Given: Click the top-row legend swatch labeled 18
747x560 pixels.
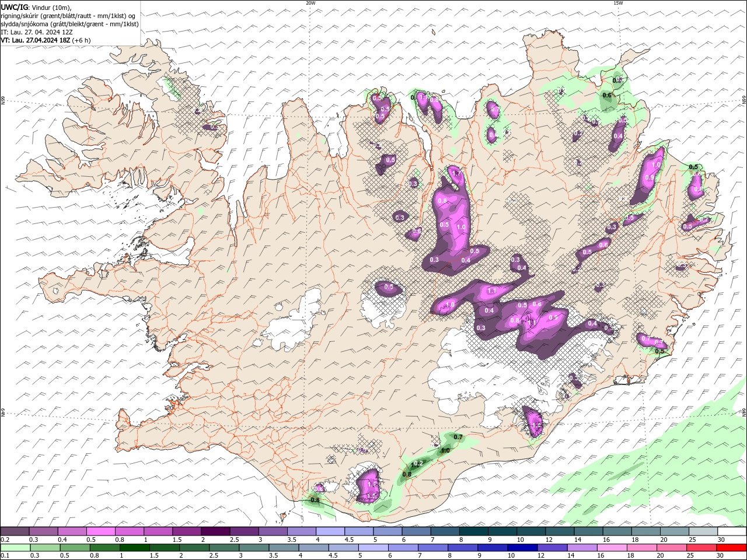Looking at the screenshot, I should point(645,531).
